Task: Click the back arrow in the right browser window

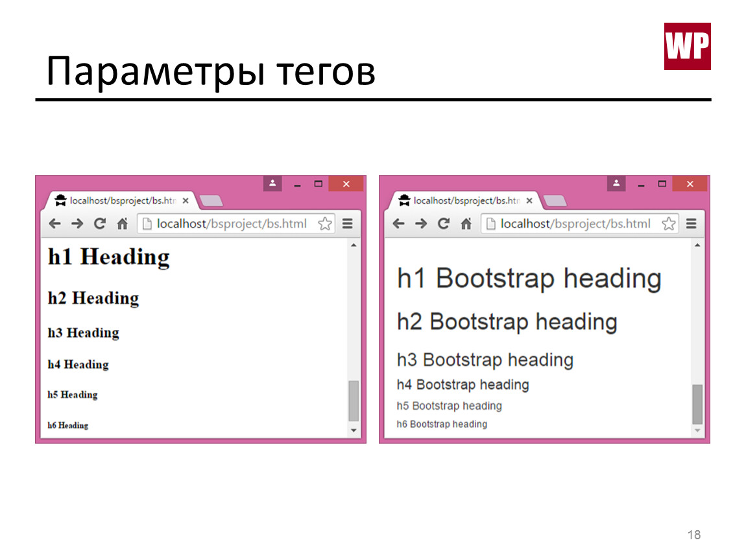Action: tap(398, 224)
